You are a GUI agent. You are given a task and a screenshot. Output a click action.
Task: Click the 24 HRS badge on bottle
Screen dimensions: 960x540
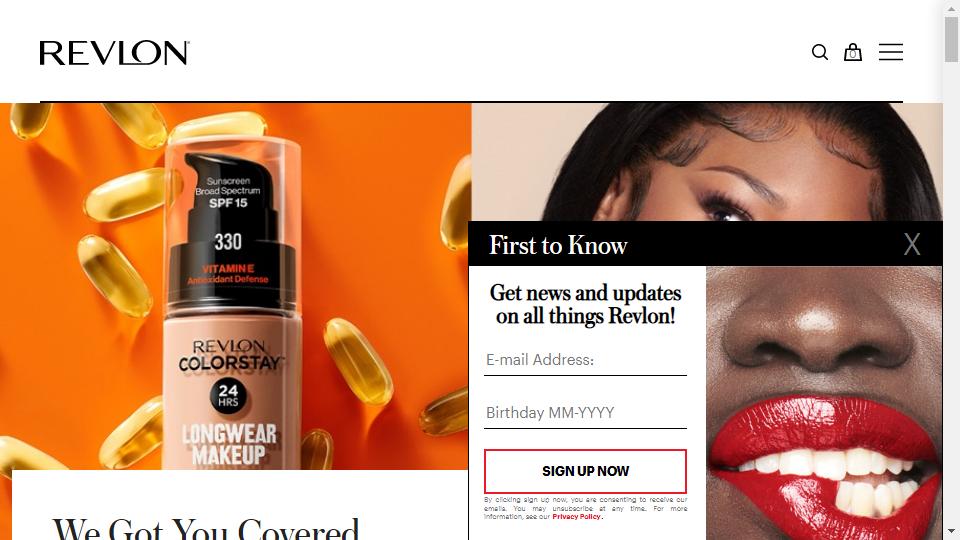pos(228,396)
